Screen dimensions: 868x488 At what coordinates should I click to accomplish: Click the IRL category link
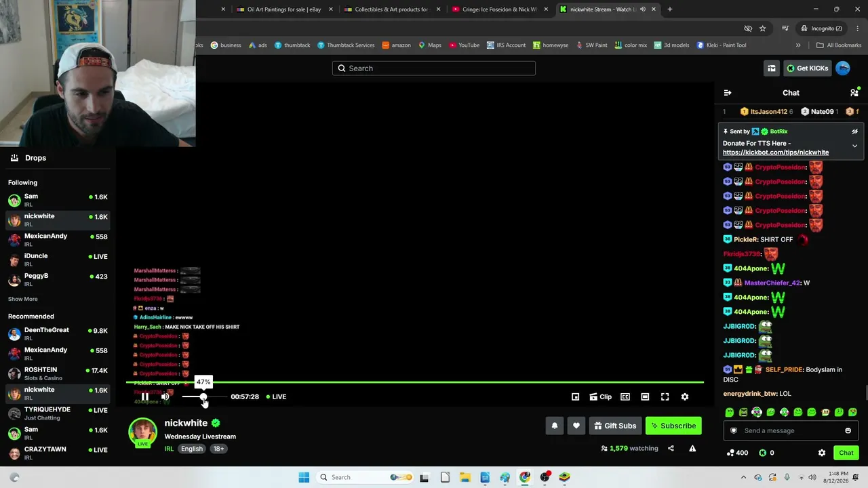point(169,449)
